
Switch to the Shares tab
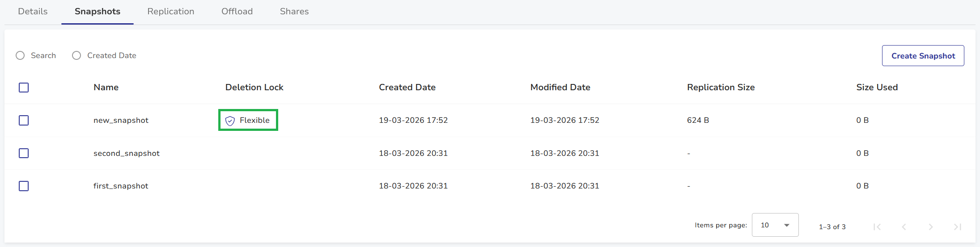point(294,12)
